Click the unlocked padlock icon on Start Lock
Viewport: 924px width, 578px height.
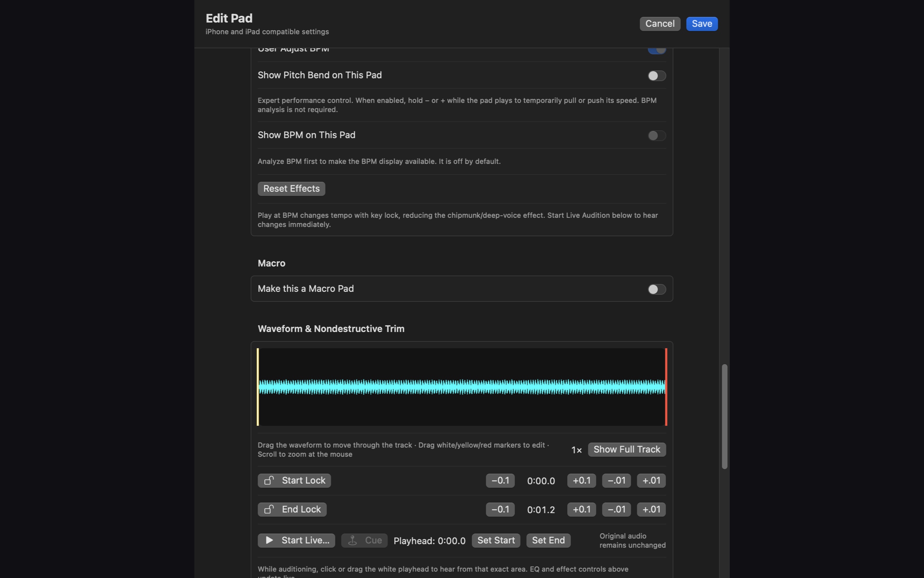(269, 480)
